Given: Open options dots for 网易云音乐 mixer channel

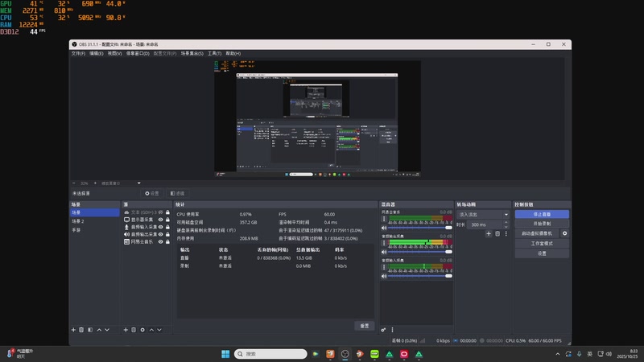Looking at the screenshot, I should [384, 219].
